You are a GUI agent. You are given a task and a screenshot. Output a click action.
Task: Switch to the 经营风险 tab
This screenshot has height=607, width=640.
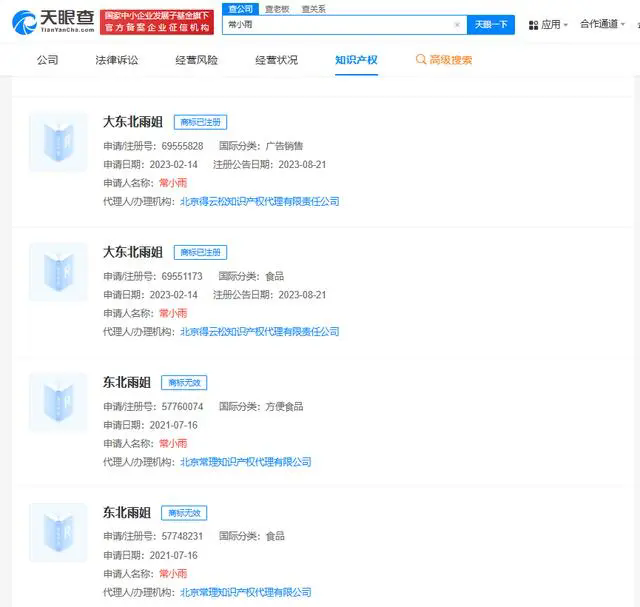(196, 60)
